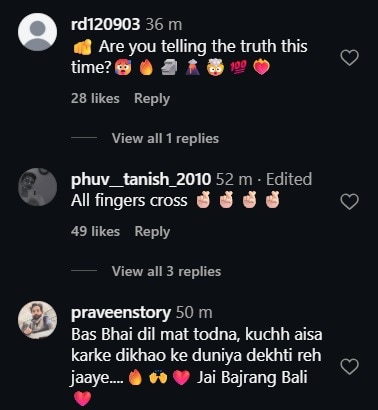This screenshot has height=410, width=378.
Task: Like rd120903's comment with the heart icon
Action: pyautogui.click(x=349, y=57)
